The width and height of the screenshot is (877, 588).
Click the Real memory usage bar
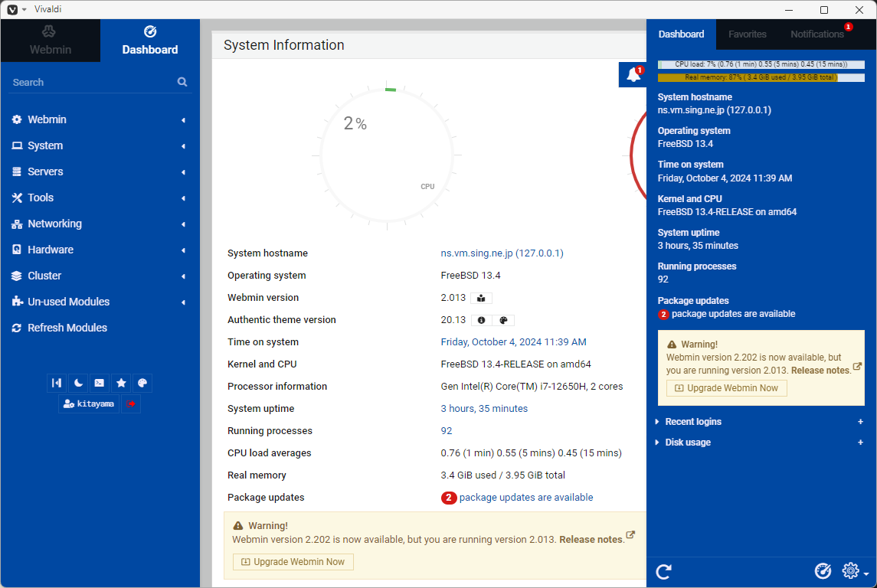pyautogui.click(x=761, y=77)
